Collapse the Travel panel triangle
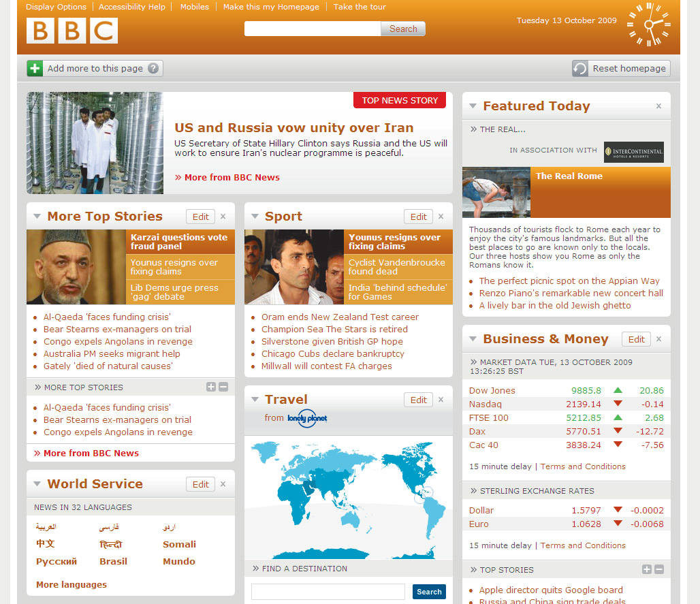Viewport: 700px width, 604px height. coord(255,400)
